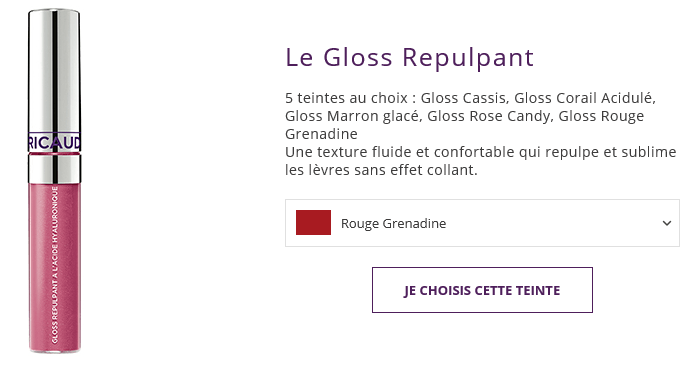Select the lip gloss product image

tap(54, 181)
